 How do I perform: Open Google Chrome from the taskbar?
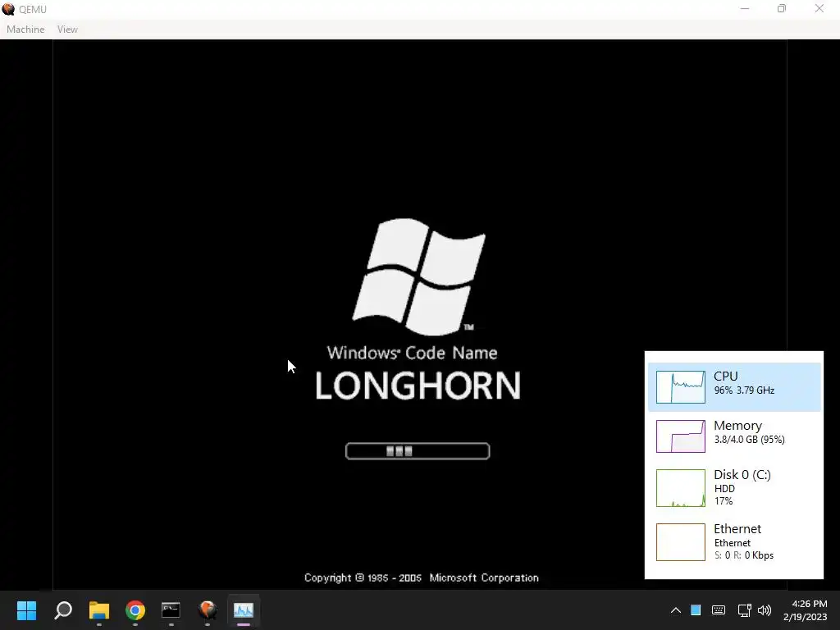135,610
